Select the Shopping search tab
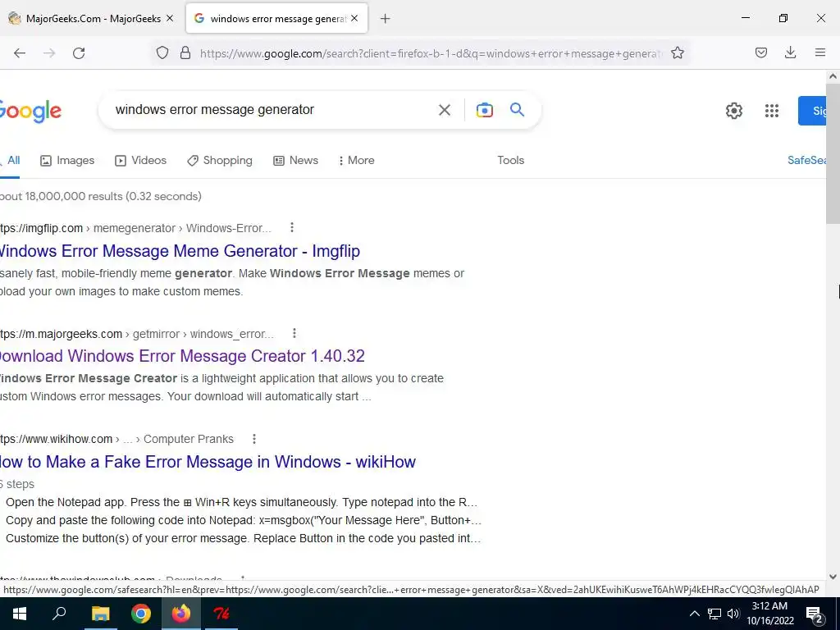The image size is (840, 630). (x=220, y=161)
